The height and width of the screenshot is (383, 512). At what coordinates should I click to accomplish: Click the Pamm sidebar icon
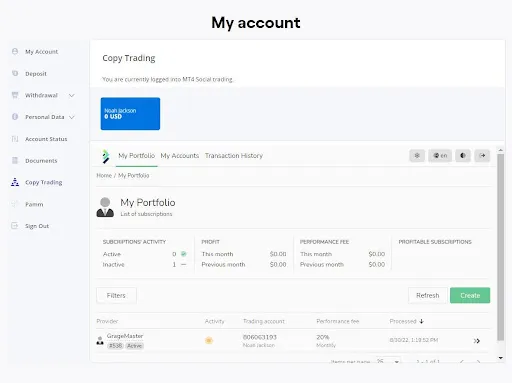15,204
